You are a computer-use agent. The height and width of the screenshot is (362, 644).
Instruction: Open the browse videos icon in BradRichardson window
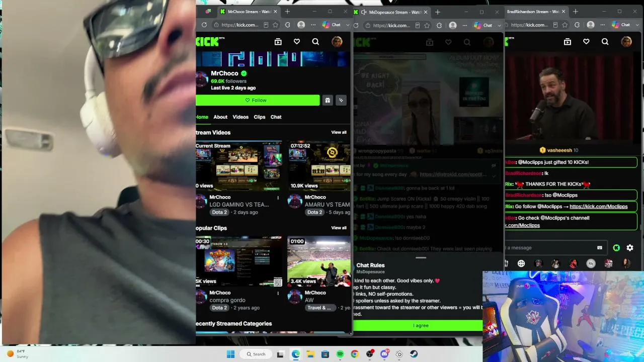click(x=568, y=42)
